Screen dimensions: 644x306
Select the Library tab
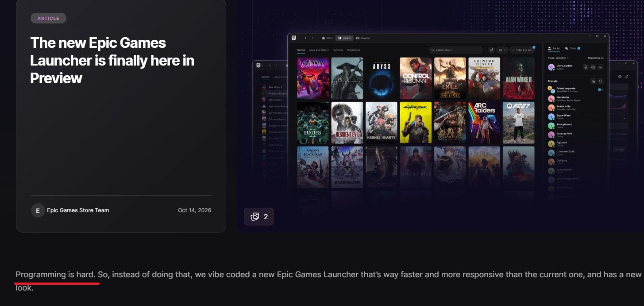(344, 38)
